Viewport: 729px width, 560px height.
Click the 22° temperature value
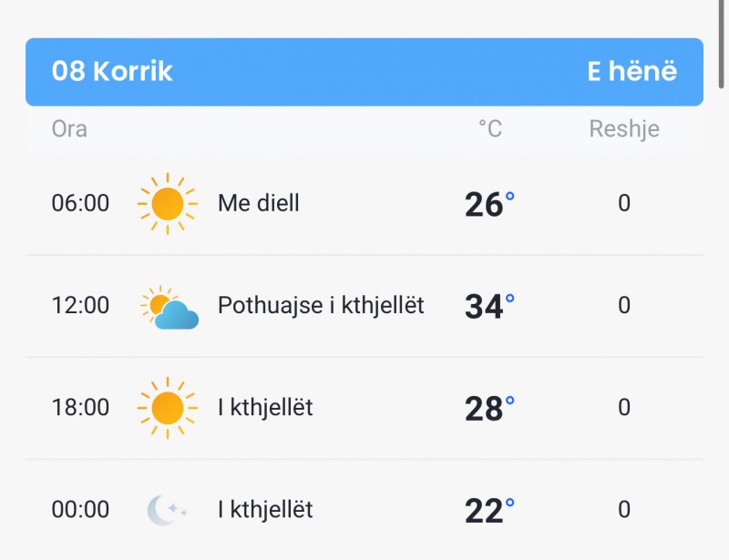[489, 511]
